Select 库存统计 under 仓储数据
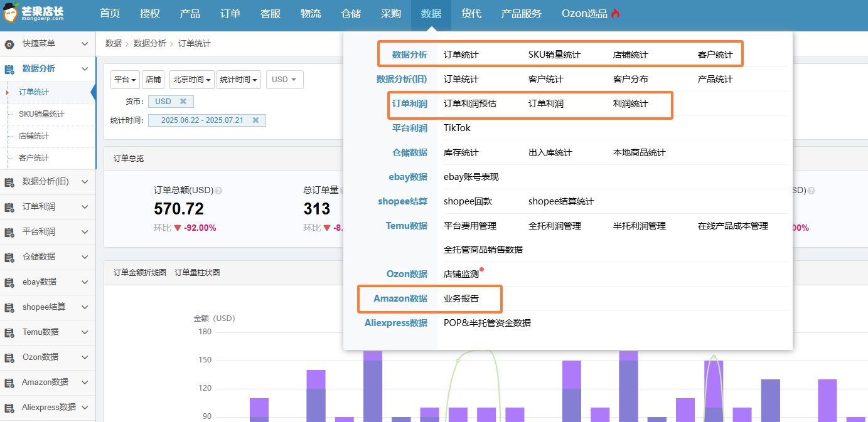 [x=461, y=152]
